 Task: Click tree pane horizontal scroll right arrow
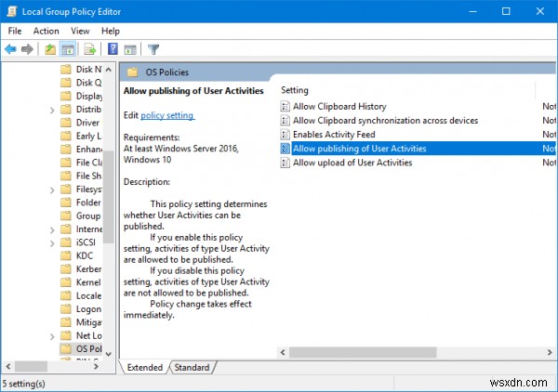[96, 366]
